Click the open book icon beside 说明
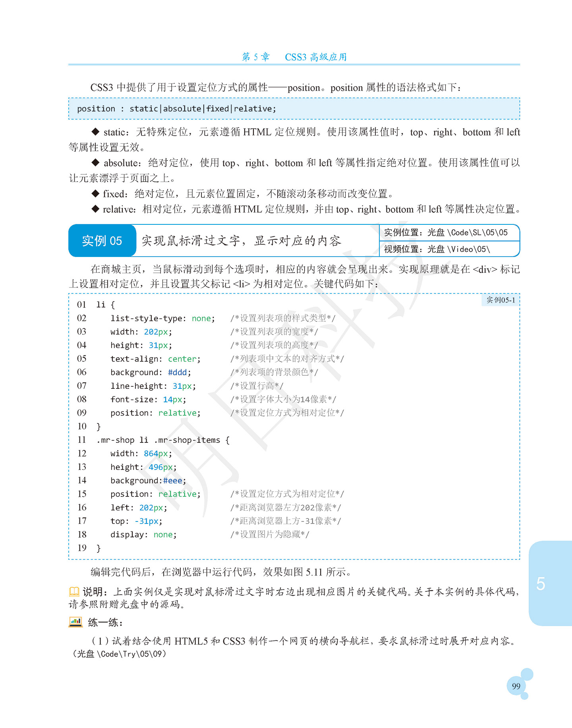The image size is (572, 728). (x=74, y=592)
